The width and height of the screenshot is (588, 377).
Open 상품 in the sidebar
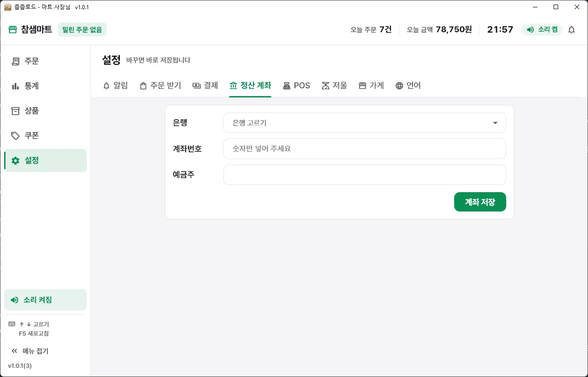pyautogui.click(x=45, y=111)
